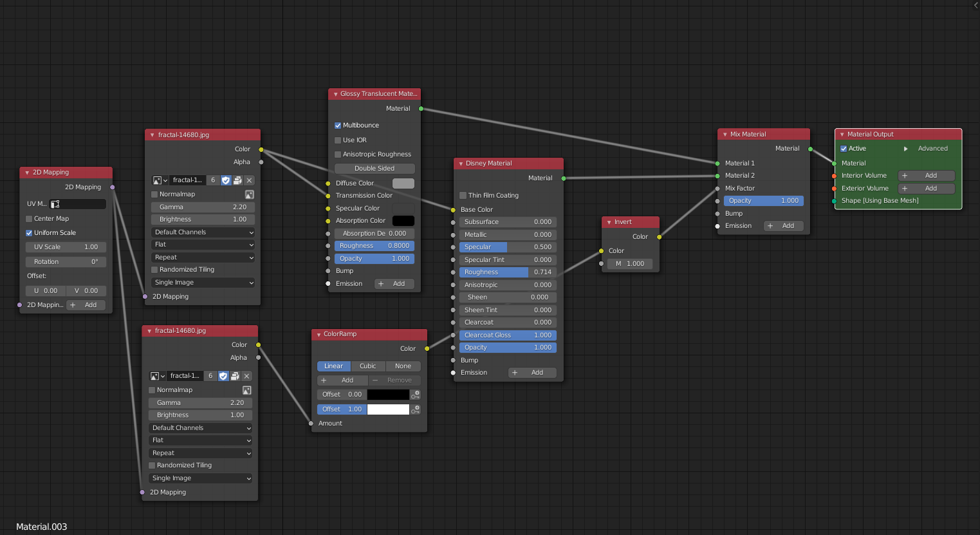Open the gray Diffuse Color swatch
The image size is (980, 535).
(403, 183)
